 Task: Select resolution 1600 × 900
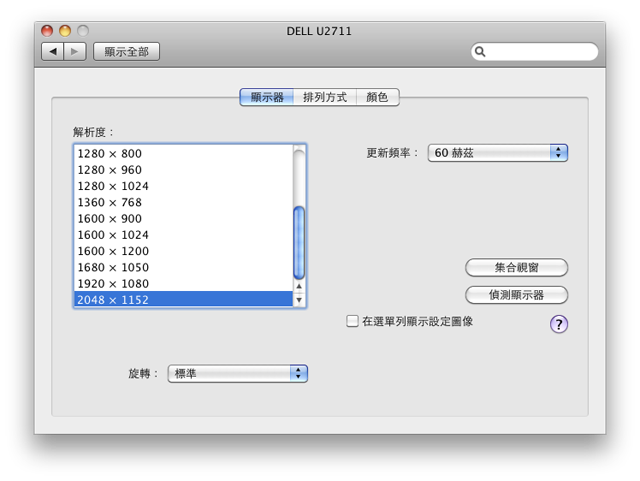point(184,218)
